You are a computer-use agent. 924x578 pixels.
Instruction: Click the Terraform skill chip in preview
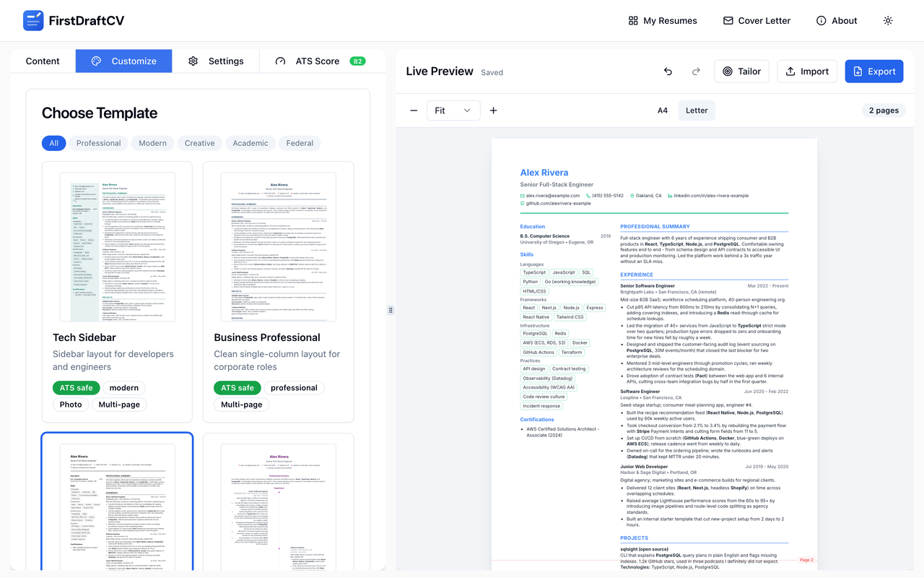[x=572, y=353]
